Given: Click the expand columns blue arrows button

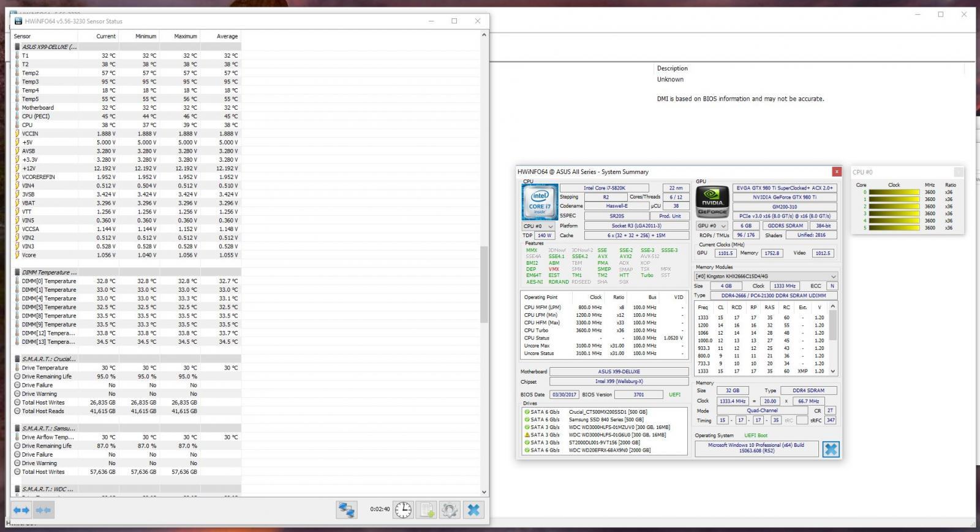Looking at the screenshot, I should click(x=21, y=509).
